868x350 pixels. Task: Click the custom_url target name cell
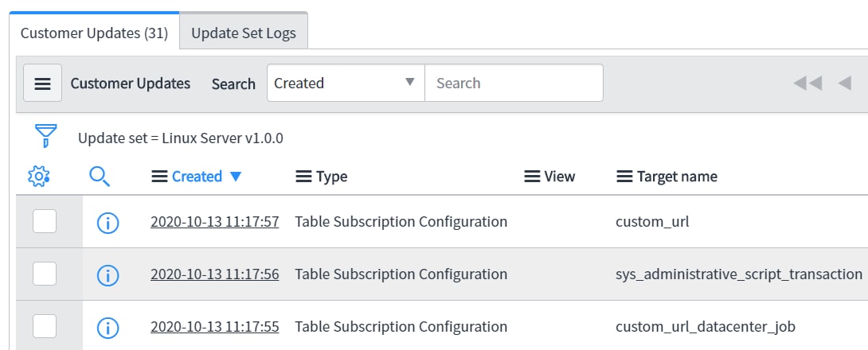[652, 222]
